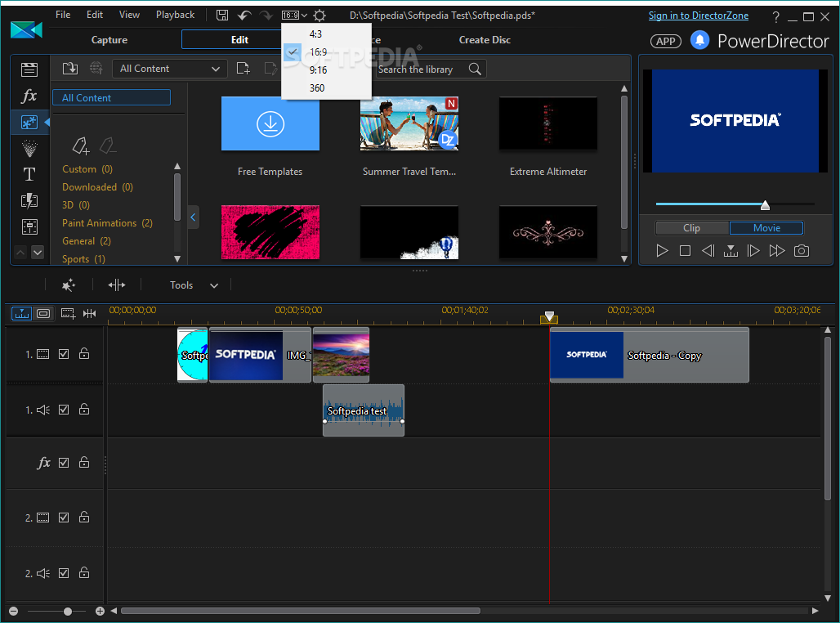Open the Media Room icon
Image resolution: width=840 pixels, height=623 pixels.
(x=29, y=69)
